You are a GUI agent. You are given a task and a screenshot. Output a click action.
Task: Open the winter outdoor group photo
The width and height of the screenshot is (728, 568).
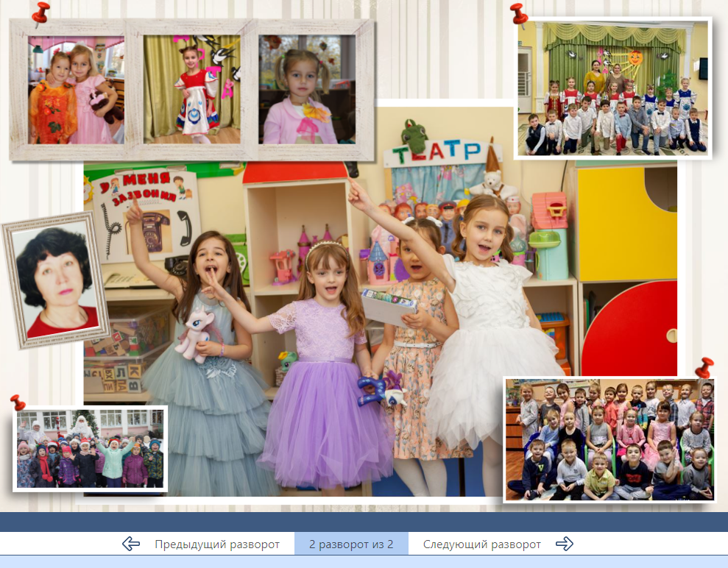[x=90, y=449]
